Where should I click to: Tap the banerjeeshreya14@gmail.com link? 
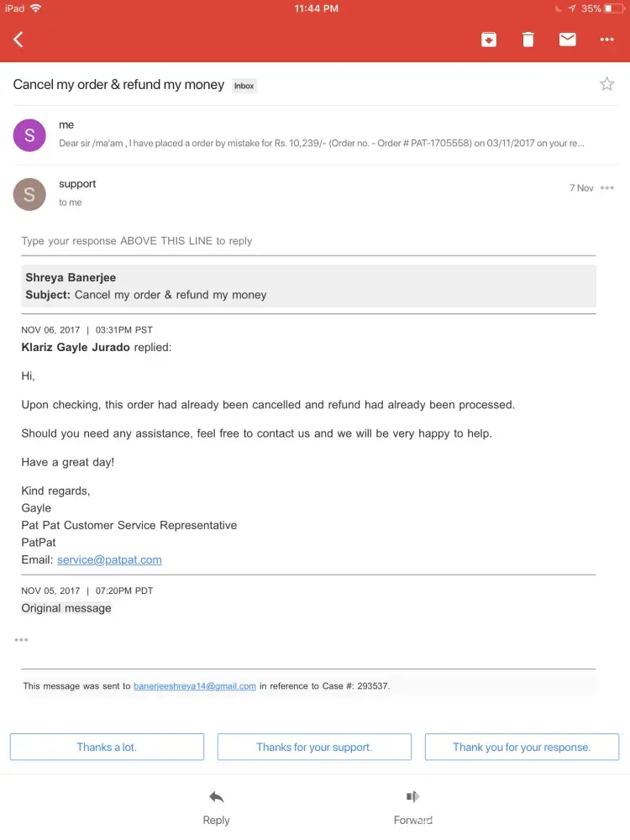pos(195,686)
